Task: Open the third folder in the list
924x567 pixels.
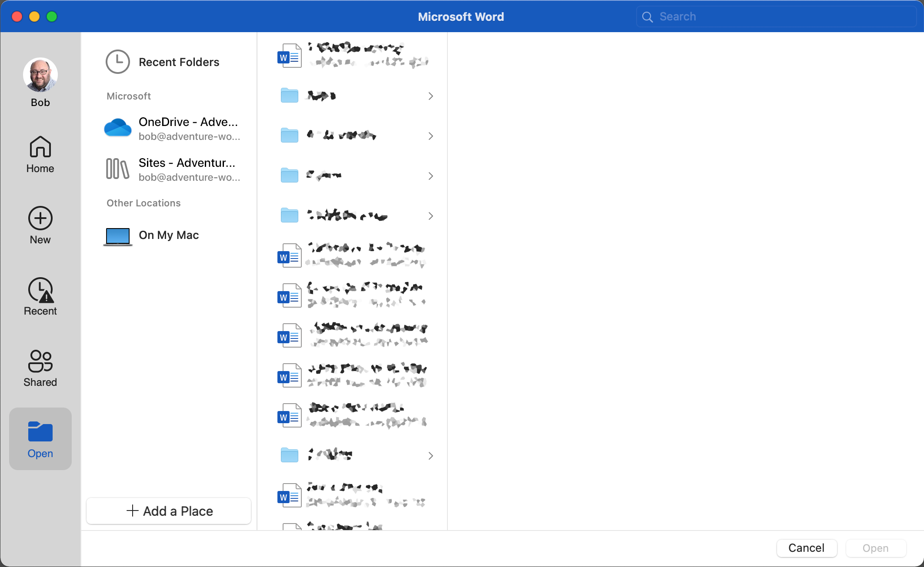Action: [324, 176]
